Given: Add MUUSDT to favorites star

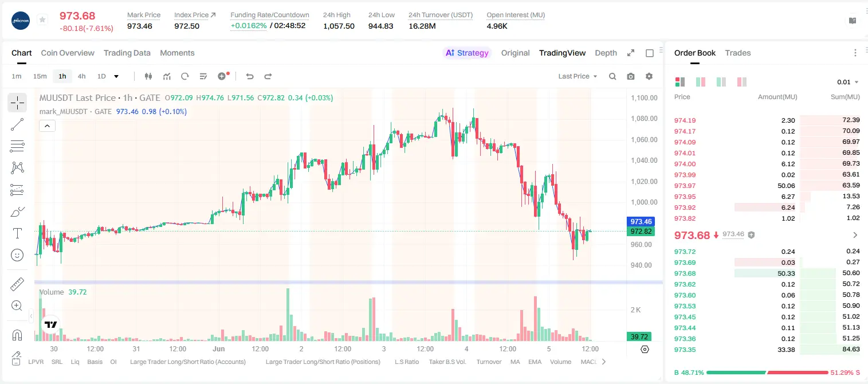Looking at the screenshot, I should pyautogui.click(x=42, y=20).
